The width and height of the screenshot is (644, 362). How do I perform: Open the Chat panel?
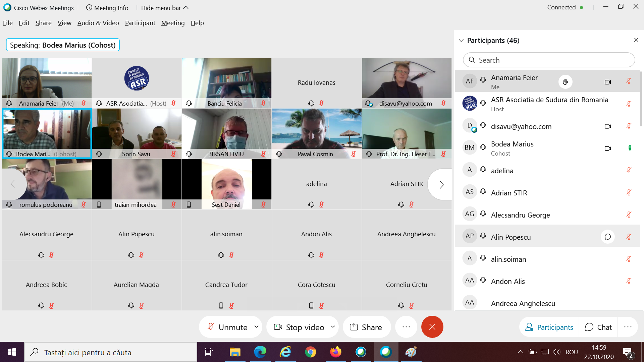click(598, 327)
